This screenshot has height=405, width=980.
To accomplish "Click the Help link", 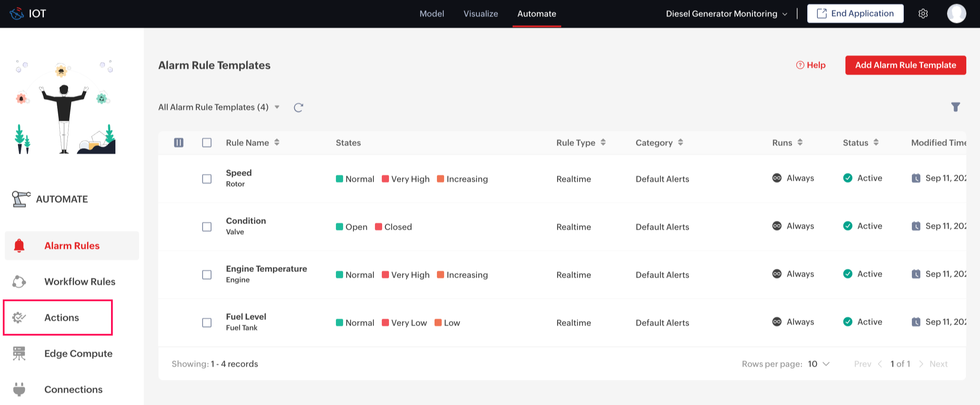I will pos(811,65).
